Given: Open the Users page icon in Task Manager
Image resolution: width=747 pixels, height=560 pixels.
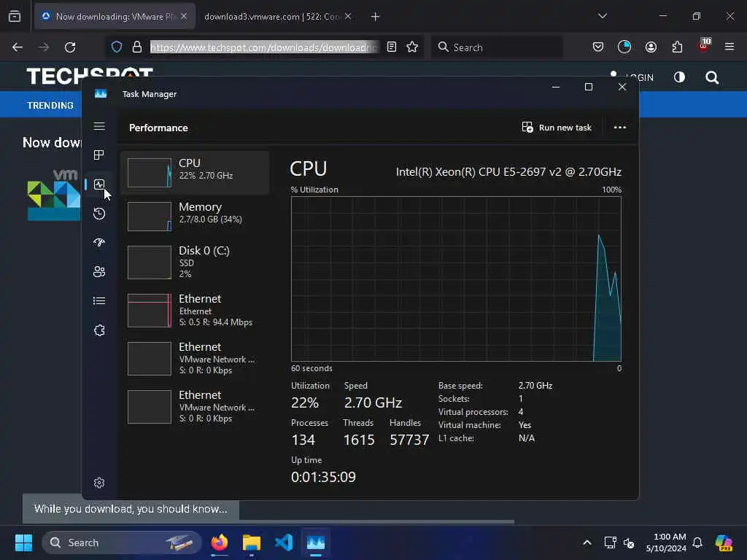Looking at the screenshot, I should point(99,271).
